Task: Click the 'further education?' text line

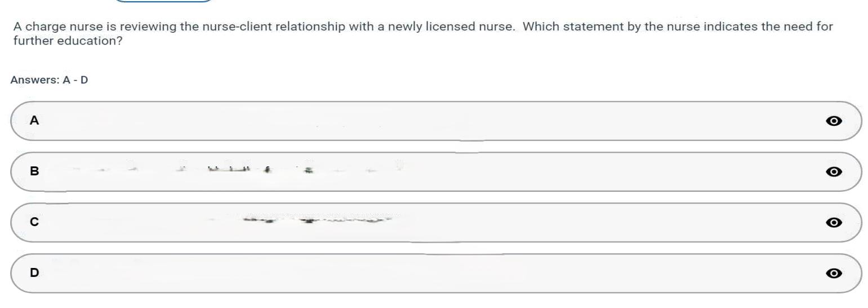Action: [68, 41]
